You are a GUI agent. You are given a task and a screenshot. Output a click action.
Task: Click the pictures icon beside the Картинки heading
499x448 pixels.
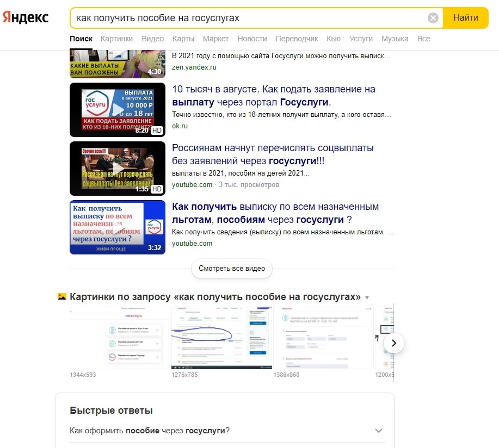(61, 297)
